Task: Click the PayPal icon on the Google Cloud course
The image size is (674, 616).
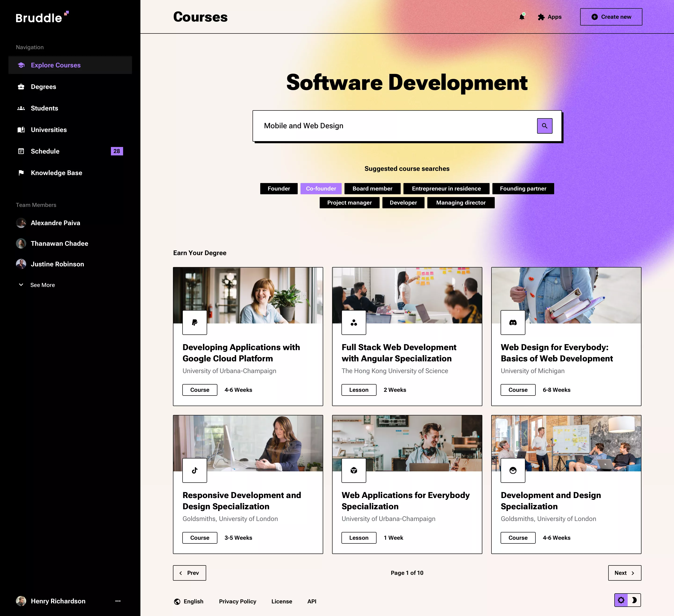Action: pos(194,322)
